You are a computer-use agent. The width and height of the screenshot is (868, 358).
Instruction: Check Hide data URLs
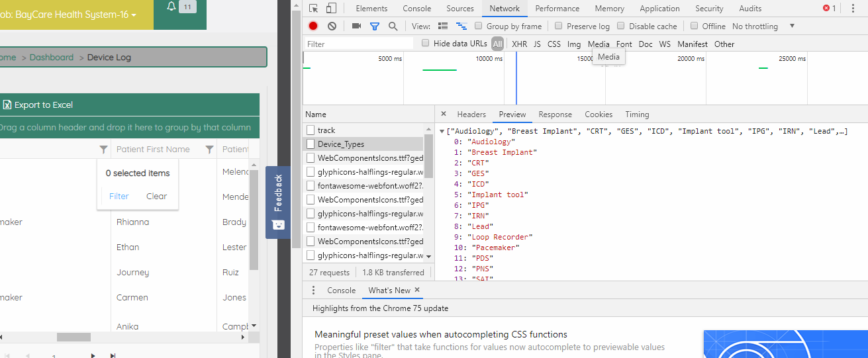click(x=426, y=43)
